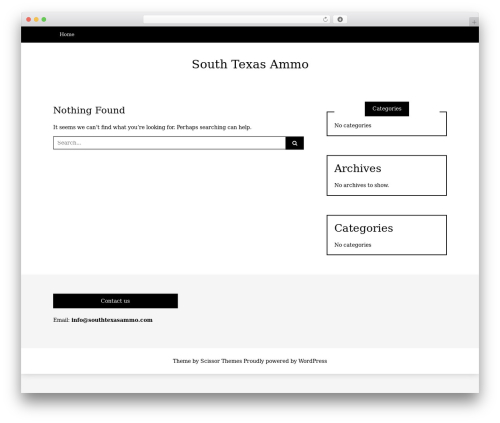Click the Contact us footer title
Screen dimensions: 500x423
pyautogui.click(x=115, y=301)
